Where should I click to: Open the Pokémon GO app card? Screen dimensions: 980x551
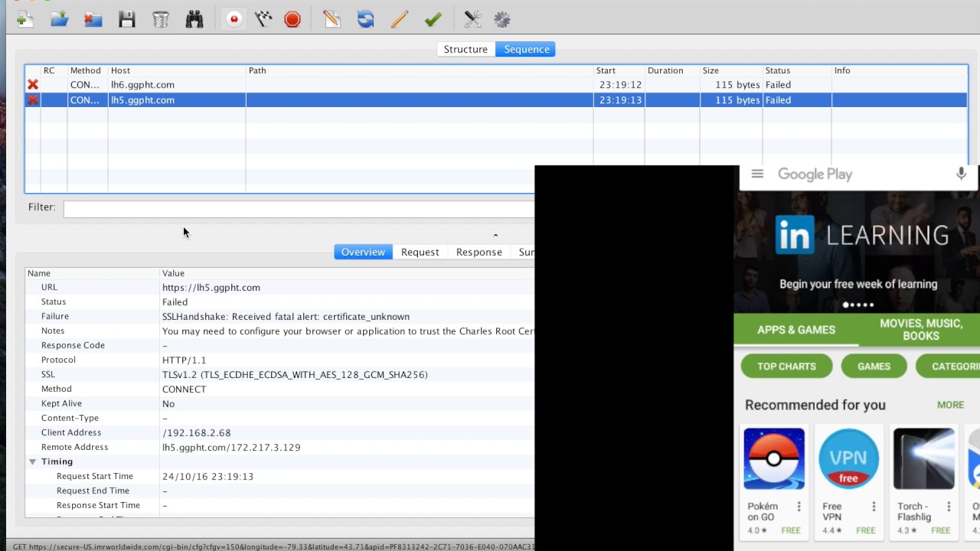(773, 482)
